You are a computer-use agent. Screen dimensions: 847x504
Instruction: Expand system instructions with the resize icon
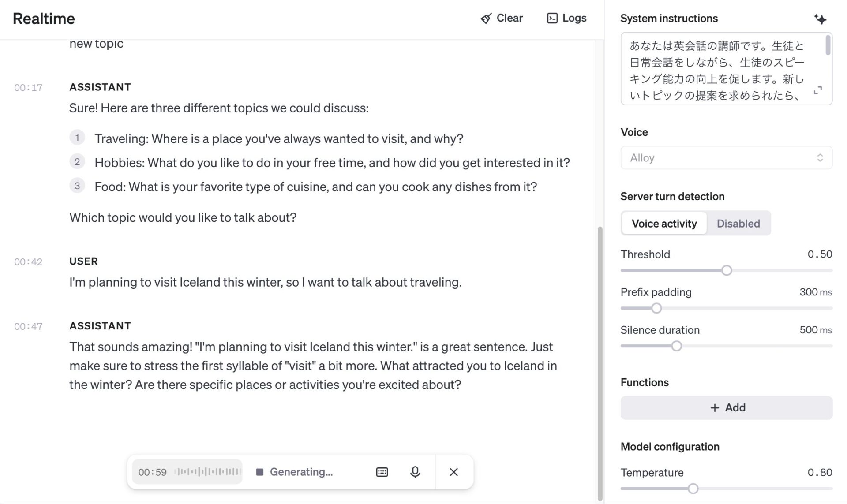pyautogui.click(x=817, y=90)
